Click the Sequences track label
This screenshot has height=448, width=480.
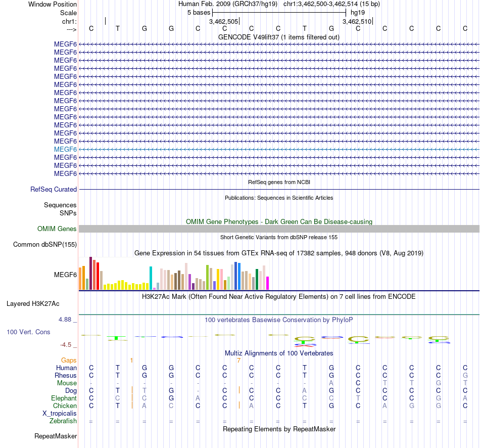click(60, 205)
